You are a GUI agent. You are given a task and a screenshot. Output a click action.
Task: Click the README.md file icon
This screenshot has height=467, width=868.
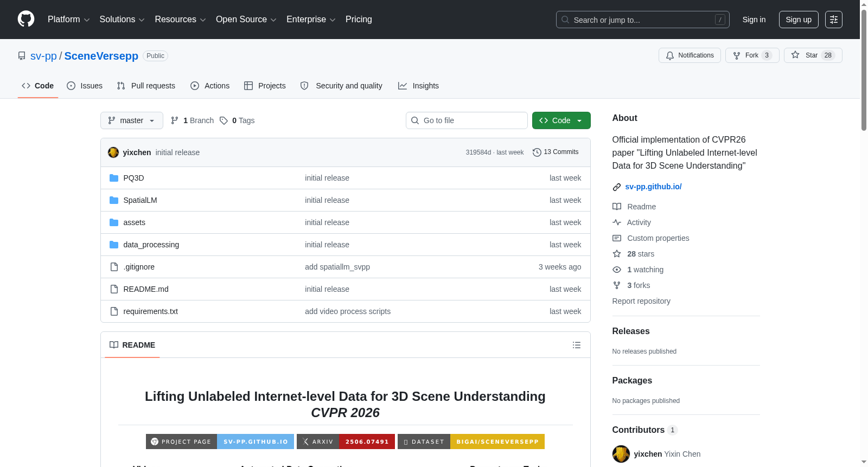114,289
